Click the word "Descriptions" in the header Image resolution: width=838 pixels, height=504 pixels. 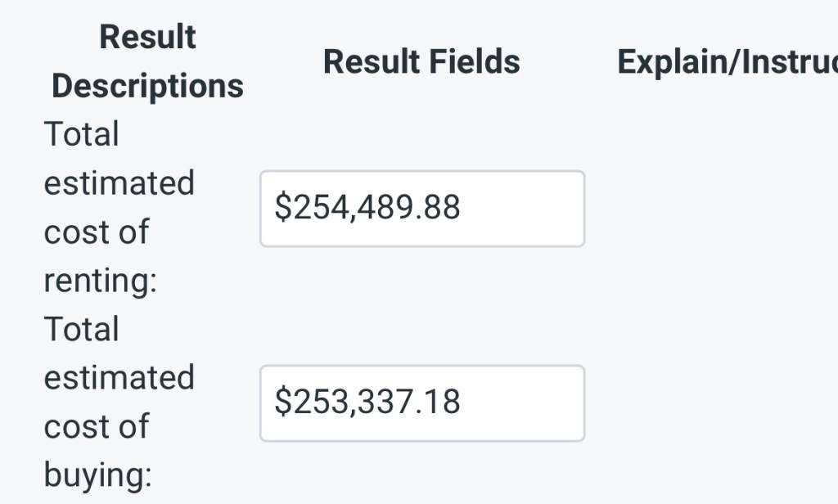pyautogui.click(x=147, y=86)
